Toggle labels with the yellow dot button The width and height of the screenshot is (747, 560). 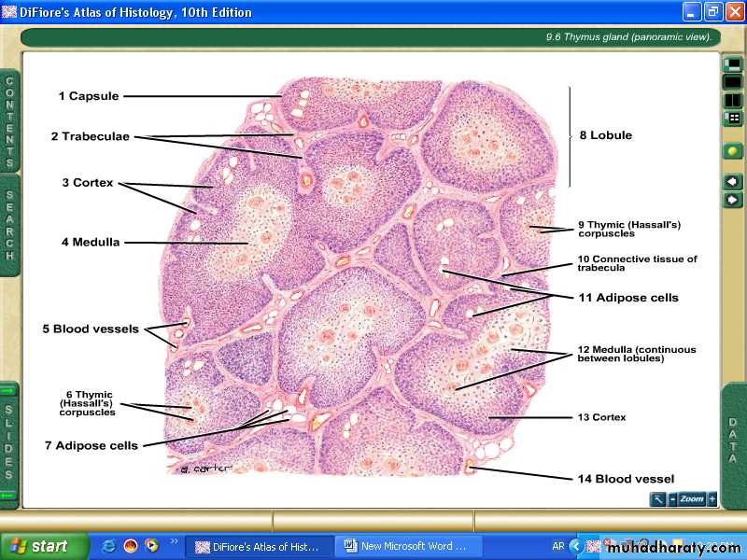tap(733, 150)
